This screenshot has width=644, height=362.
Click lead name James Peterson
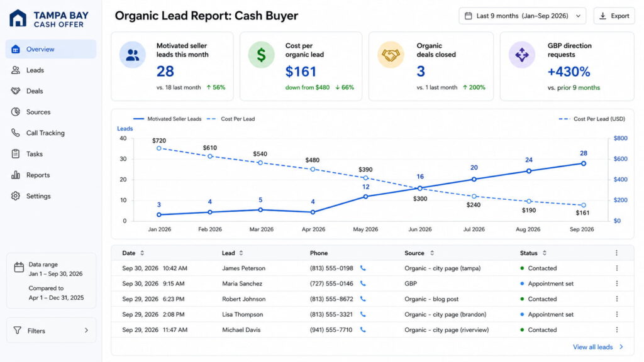(243, 268)
